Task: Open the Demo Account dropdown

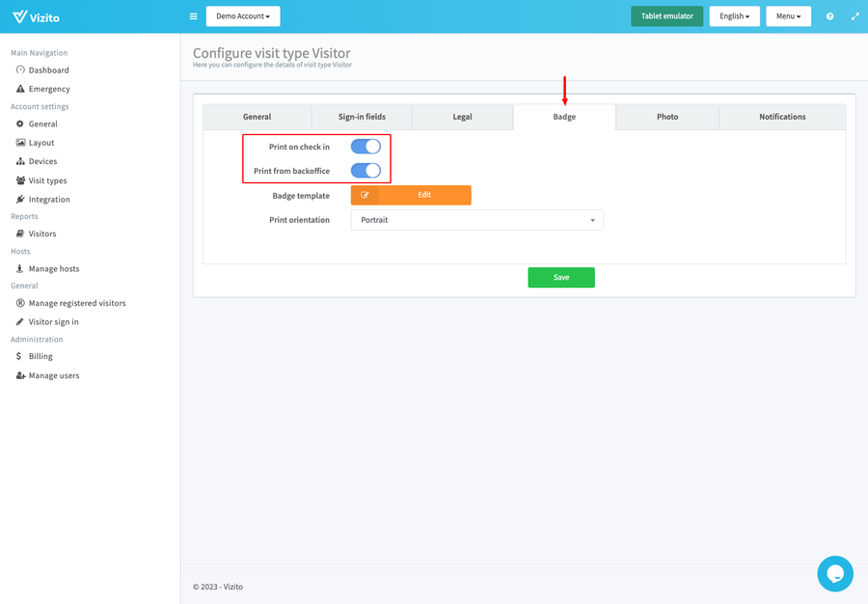Action: (x=242, y=15)
